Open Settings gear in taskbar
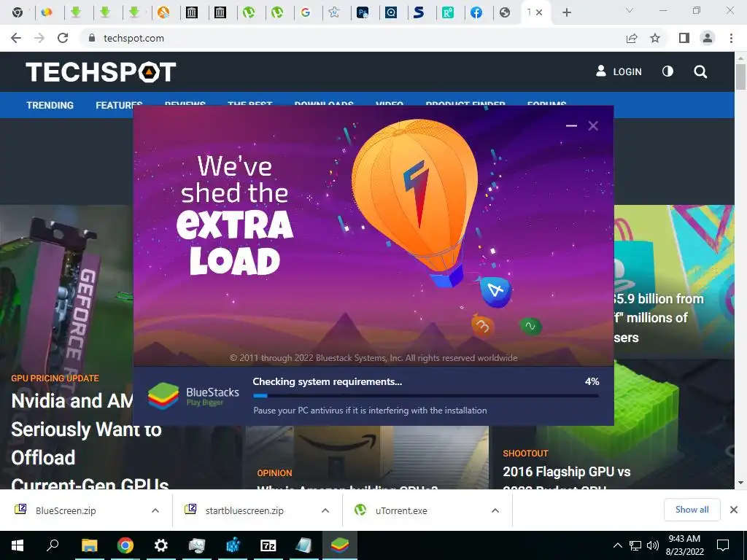The height and width of the screenshot is (560, 747). tap(161, 545)
